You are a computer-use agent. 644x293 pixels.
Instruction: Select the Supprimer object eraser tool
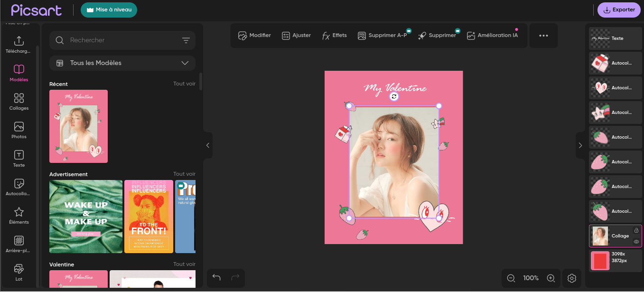point(437,36)
